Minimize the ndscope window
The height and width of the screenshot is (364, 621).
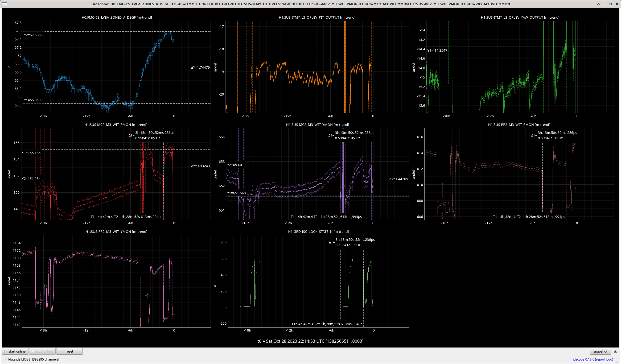click(604, 4)
